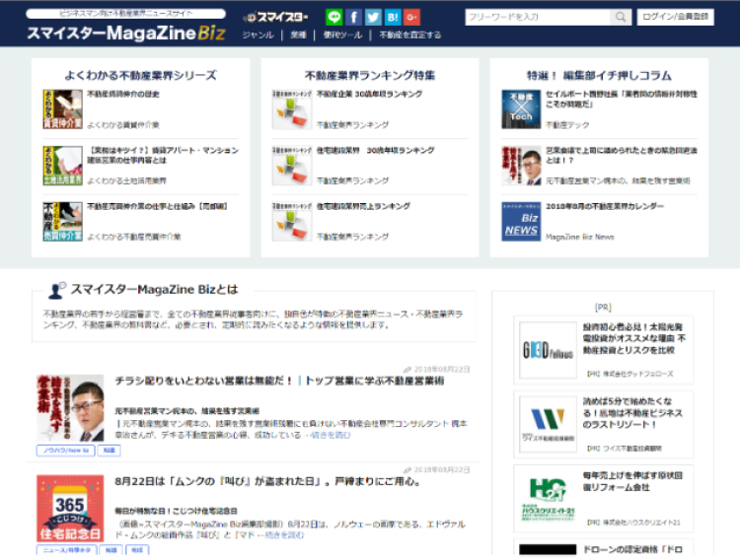Open the 不動産を査定する menu item
Image resolution: width=740 pixels, height=560 pixels.
tap(410, 35)
